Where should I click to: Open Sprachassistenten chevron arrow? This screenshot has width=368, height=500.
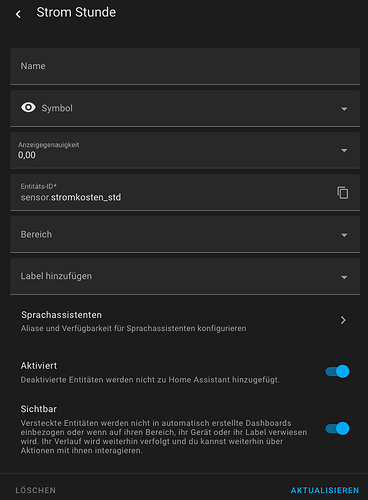tap(343, 320)
